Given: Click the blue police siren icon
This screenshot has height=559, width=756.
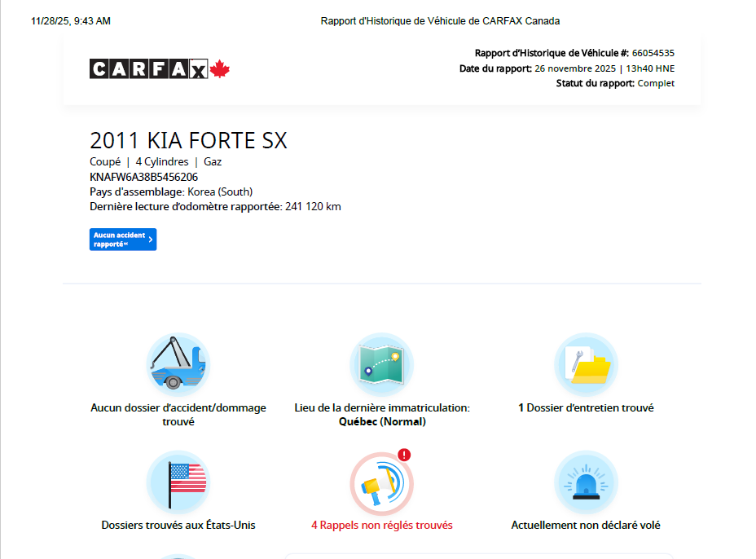Looking at the screenshot, I should (x=586, y=482).
